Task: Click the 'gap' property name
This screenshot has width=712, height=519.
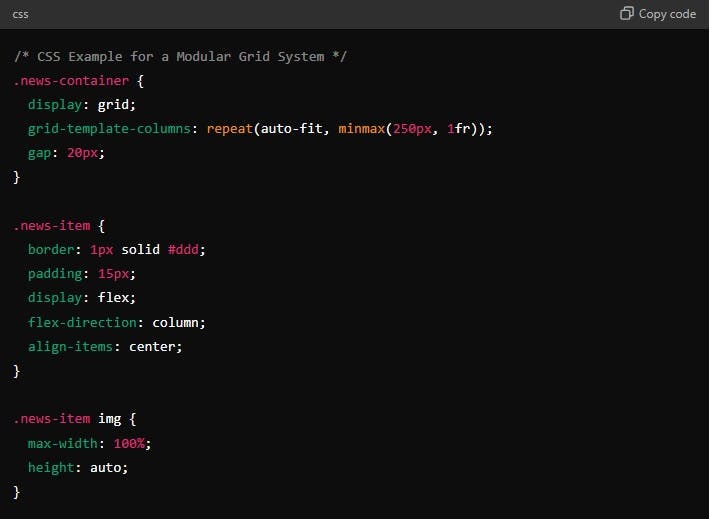Action: 40,153
